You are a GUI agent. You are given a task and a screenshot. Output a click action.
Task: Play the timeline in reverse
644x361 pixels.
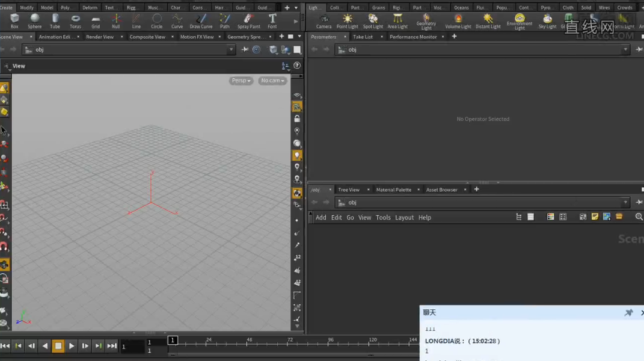pyautogui.click(x=44, y=346)
